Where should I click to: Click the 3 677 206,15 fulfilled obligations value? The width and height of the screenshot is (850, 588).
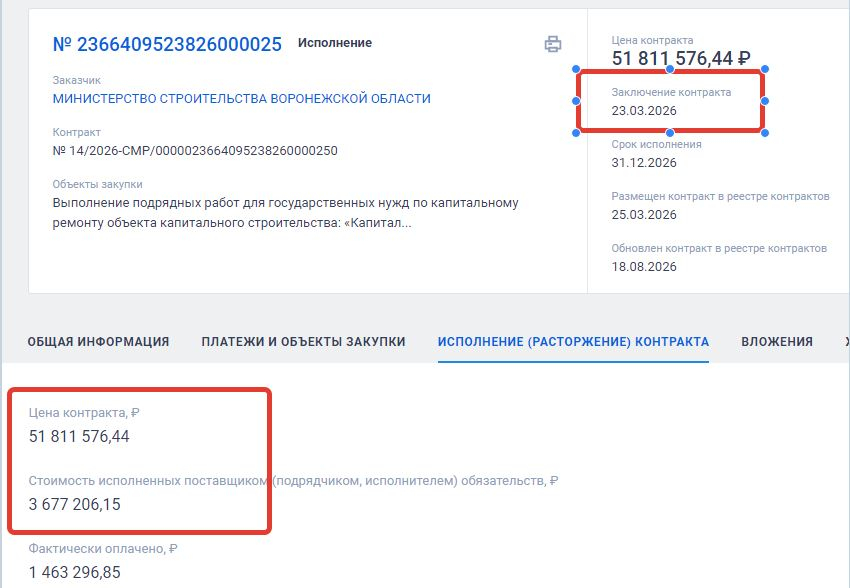point(75,505)
